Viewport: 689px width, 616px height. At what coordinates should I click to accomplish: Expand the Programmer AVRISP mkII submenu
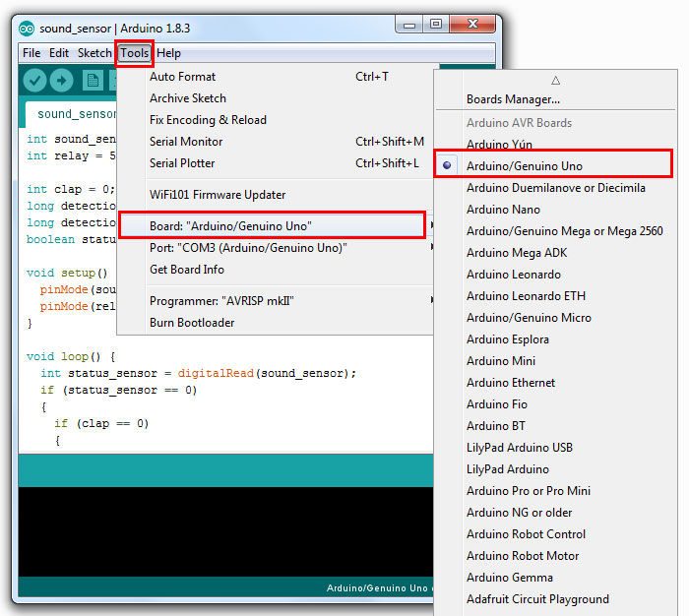277,301
